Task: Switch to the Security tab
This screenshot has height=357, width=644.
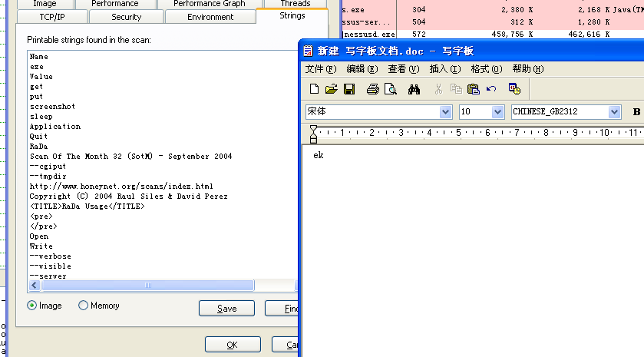Action: pos(127,17)
